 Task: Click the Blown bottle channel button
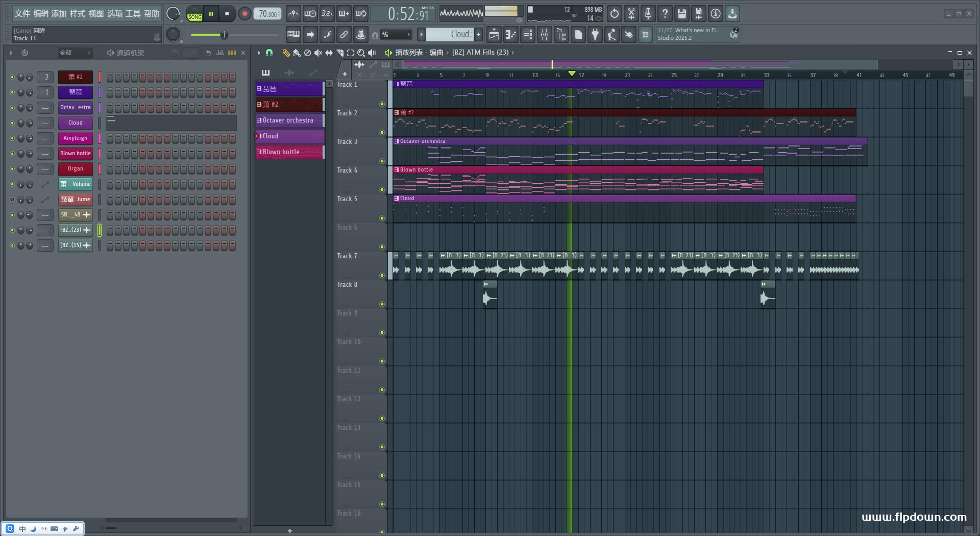point(76,154)
